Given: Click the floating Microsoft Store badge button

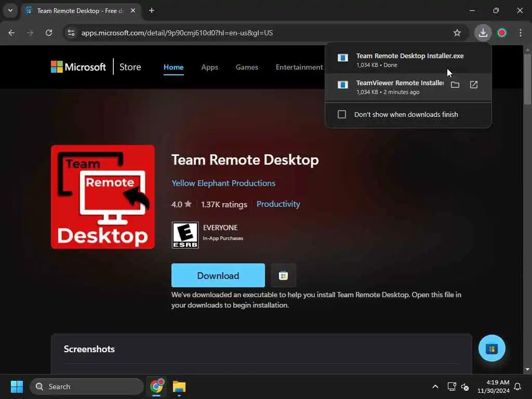Looking at the screenshot, I should click(x=491, y=348).
